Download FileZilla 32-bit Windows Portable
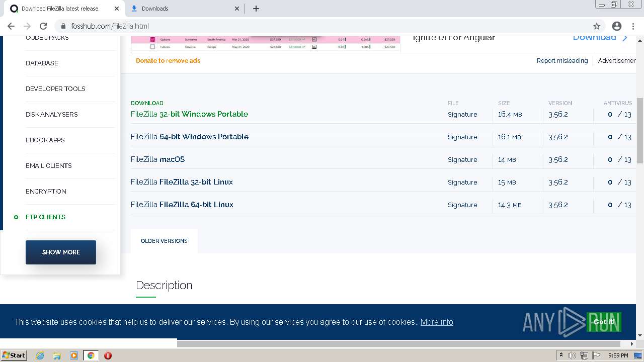Screen dimensions: 644x362 (189, 114)
